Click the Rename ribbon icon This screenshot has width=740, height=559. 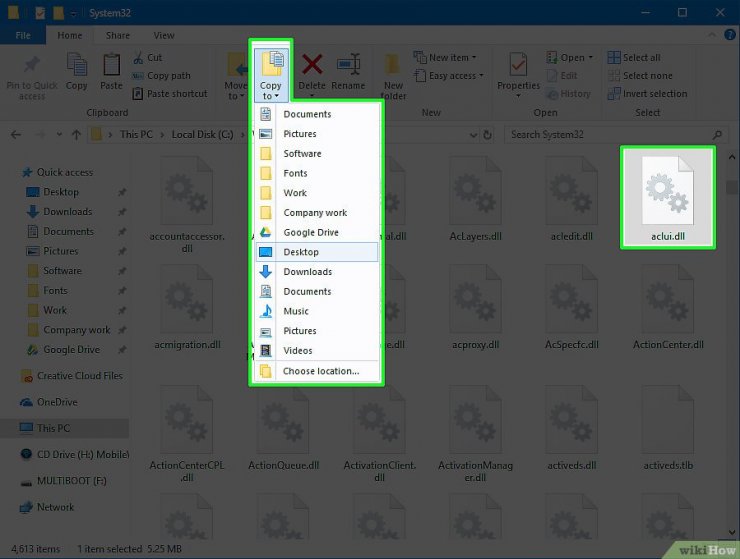click(x=348, y=65)
